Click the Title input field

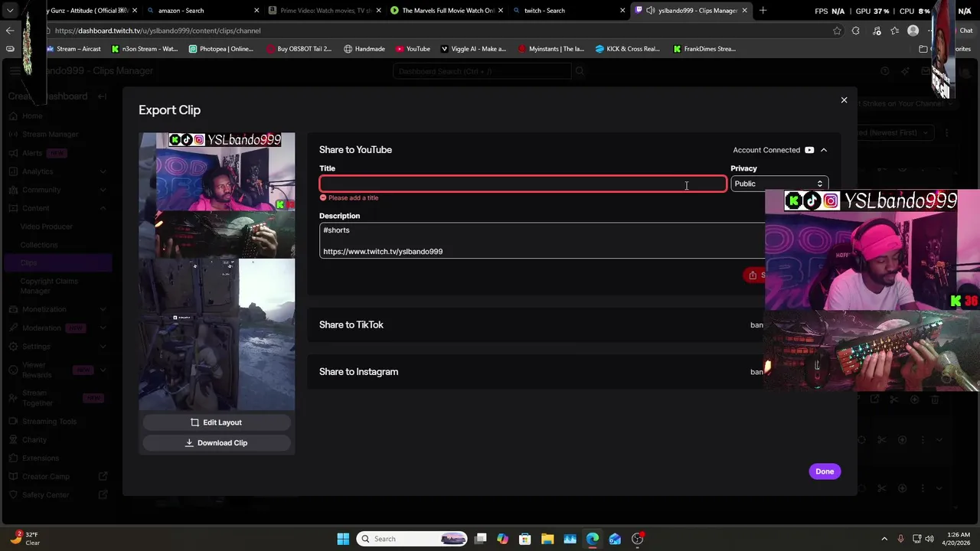click(x=523, y=184)
